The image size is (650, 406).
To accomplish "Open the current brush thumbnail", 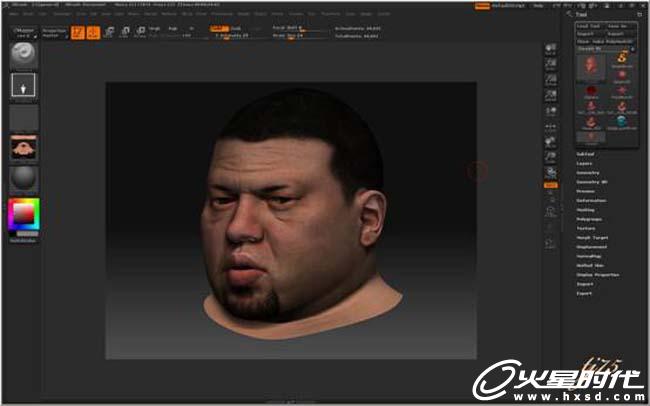I will point(24,55).
